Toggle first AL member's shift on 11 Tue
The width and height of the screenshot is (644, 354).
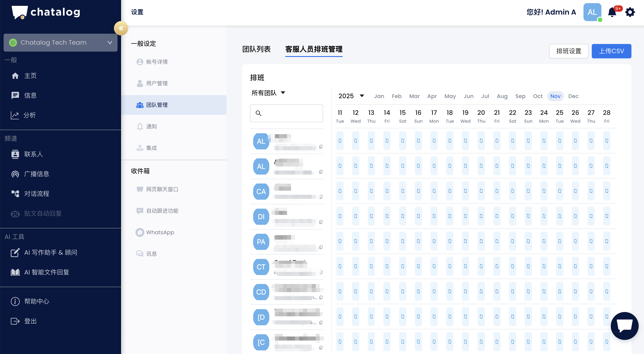[x=340, y=141]
